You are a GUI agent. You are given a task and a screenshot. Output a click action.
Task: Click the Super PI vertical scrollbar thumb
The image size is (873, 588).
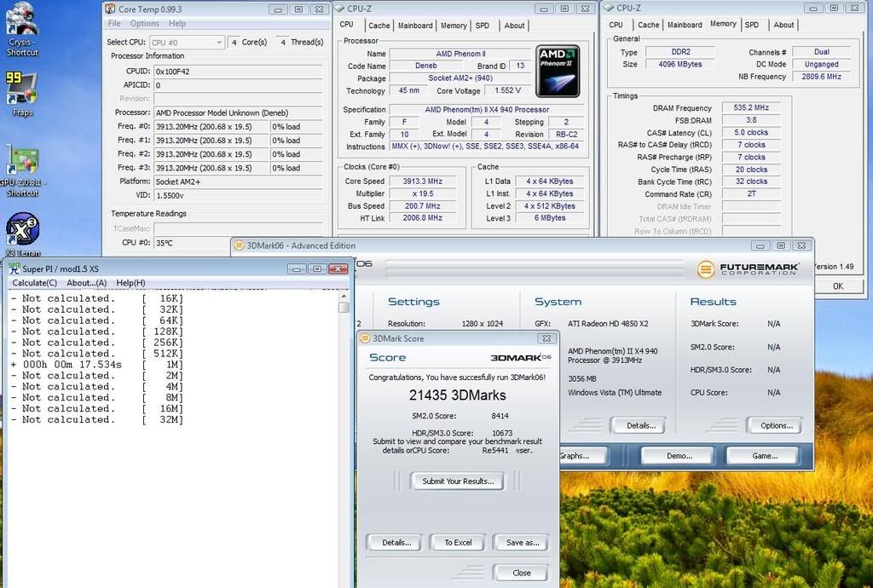point(344,307)
